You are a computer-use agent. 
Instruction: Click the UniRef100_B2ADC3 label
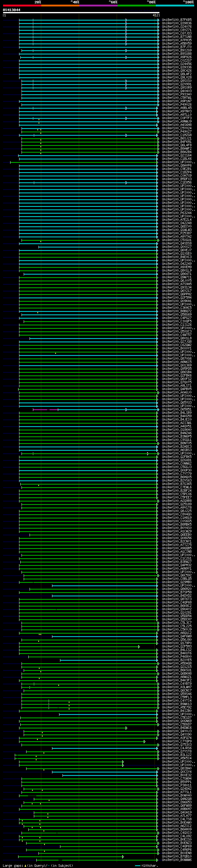coord(177,447)
